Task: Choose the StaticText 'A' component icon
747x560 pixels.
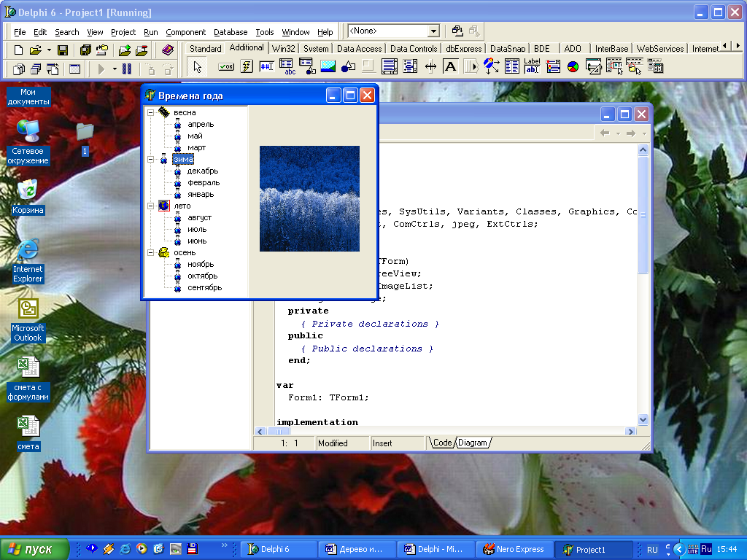Action: tap(451, 67)
